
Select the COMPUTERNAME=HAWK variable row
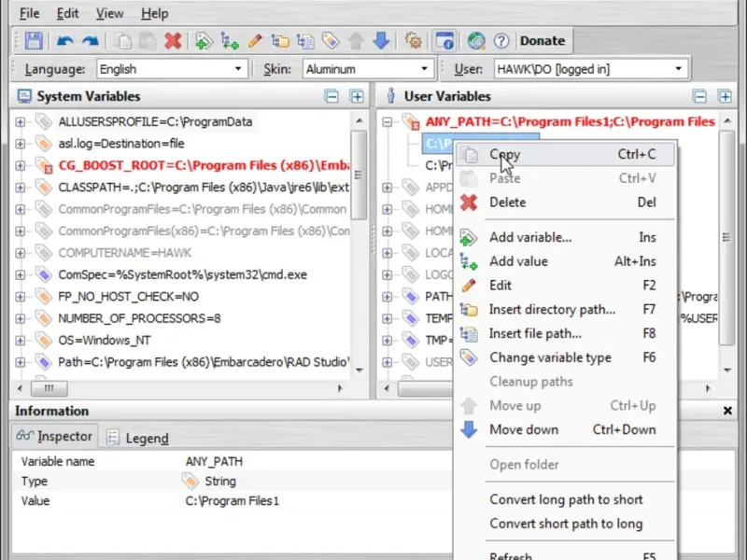[125, 253]
